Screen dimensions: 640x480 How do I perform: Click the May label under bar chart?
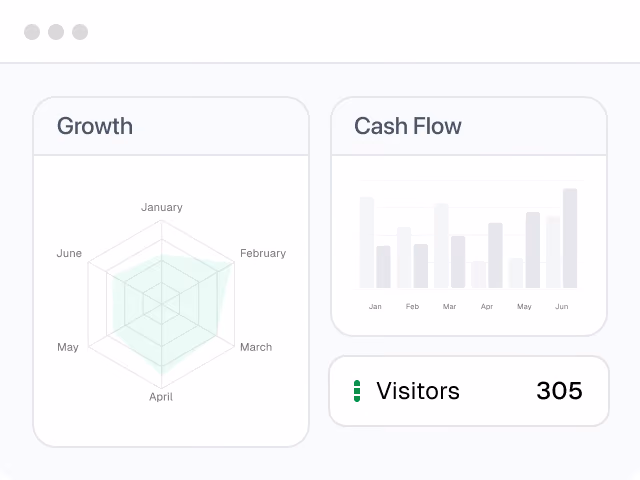tap(524, 307)
